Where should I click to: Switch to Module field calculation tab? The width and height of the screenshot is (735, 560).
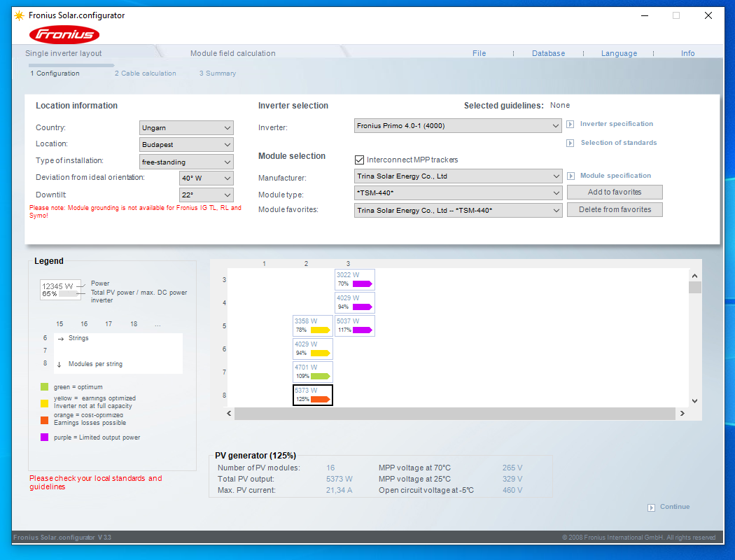(232, 53)
